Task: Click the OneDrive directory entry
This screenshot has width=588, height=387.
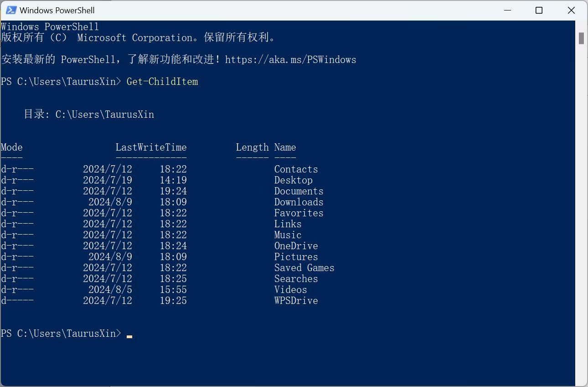Action: tap(296, 246)
